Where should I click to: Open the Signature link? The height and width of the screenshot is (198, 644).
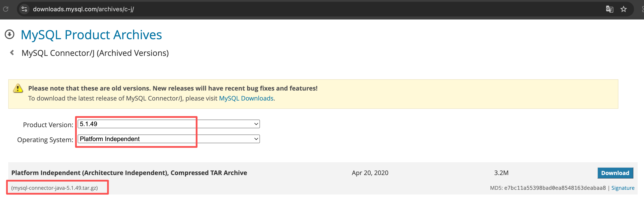(623, 188)
